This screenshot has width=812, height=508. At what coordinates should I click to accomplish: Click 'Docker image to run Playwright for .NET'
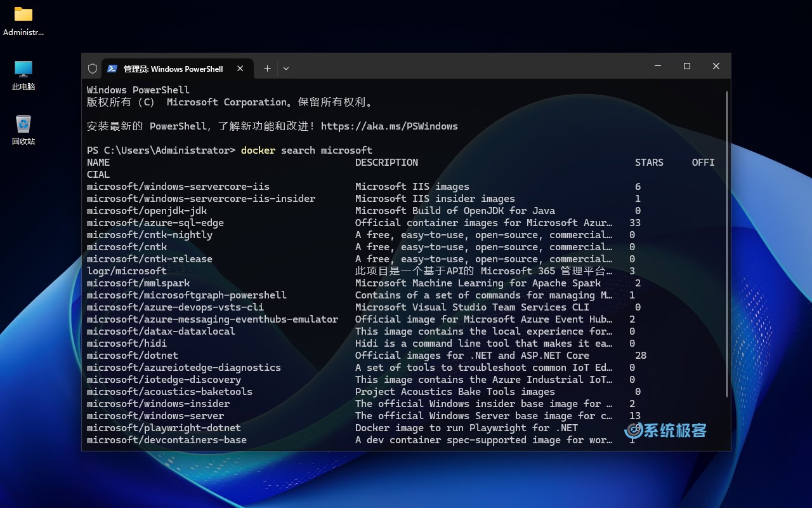(466, 428)
